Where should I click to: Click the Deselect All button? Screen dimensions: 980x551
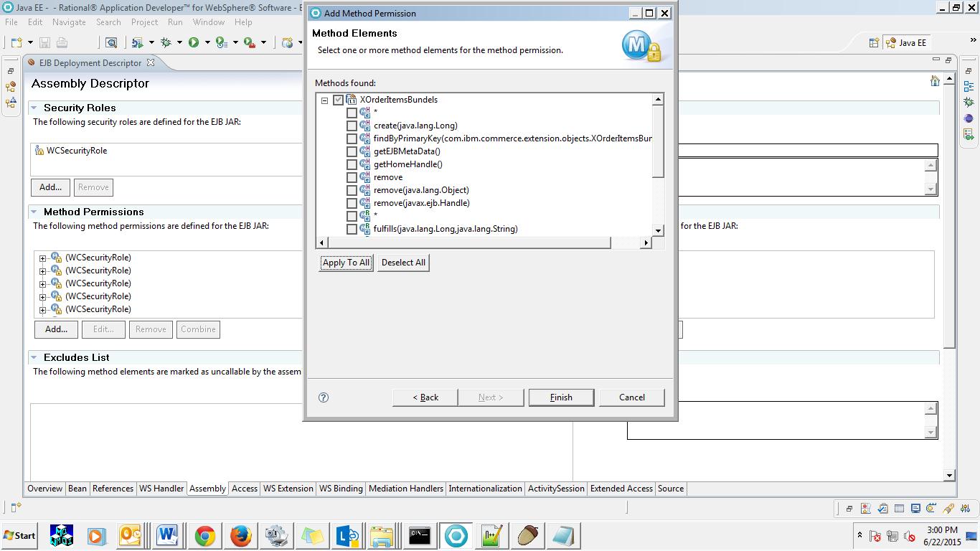[402, 263]
